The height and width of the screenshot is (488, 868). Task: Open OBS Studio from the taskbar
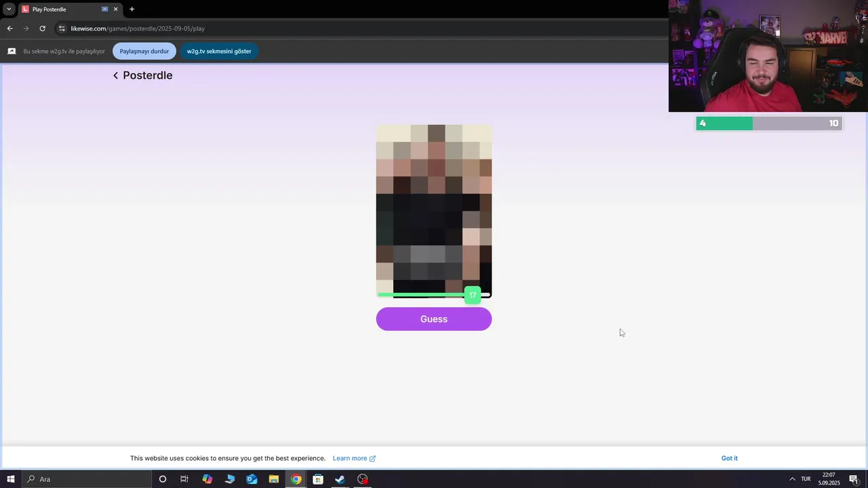[363, 479]
